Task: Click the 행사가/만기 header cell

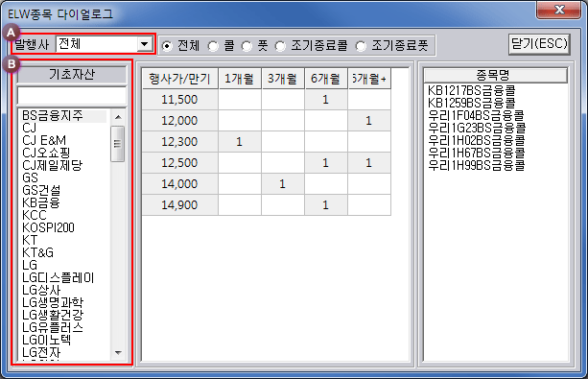Action: tap(180, 79)
